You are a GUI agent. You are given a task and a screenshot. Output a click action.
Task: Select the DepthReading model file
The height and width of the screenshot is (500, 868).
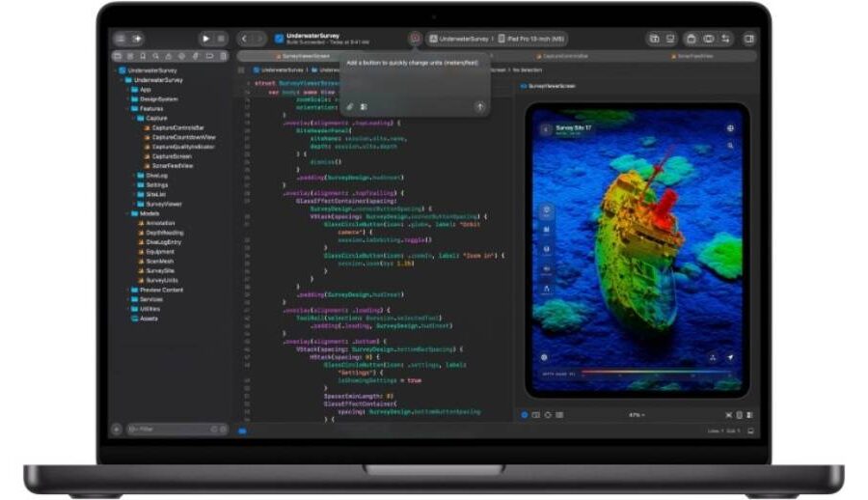[x=160, y=233]
